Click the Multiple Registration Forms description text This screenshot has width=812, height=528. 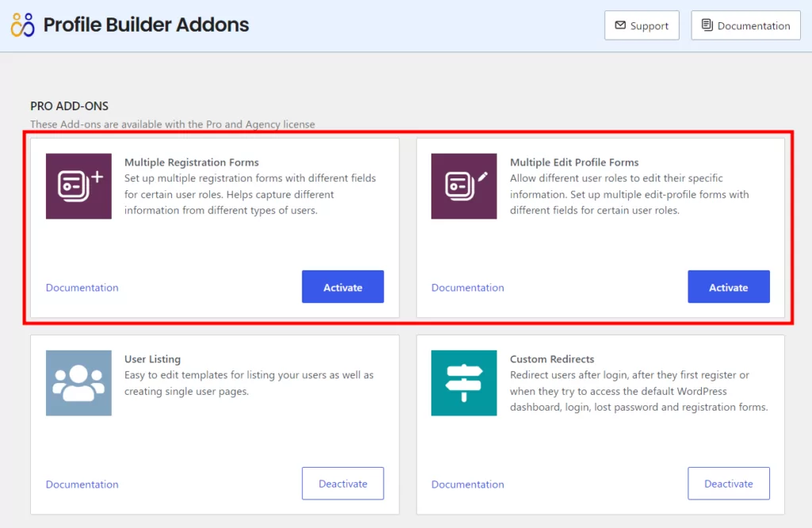pyautogui.click(x=250, y=194)
